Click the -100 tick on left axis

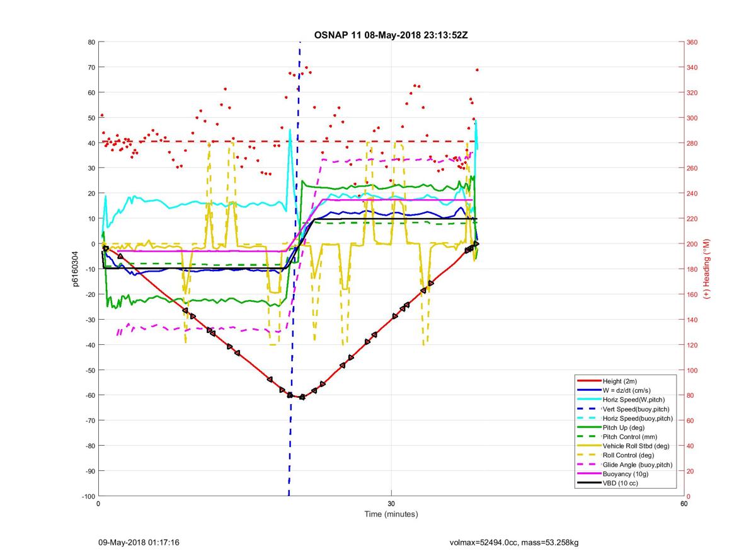(88, 496)
